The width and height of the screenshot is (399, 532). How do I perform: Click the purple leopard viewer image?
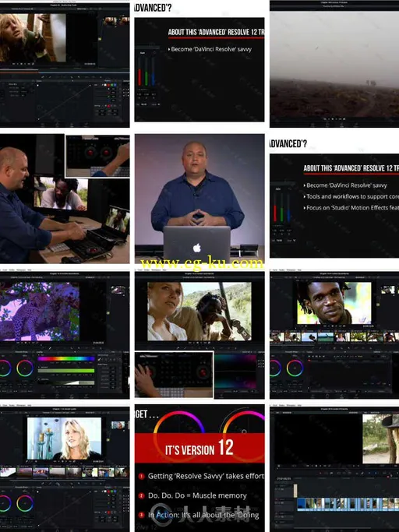pyautogui.click(x=40, y=312)
